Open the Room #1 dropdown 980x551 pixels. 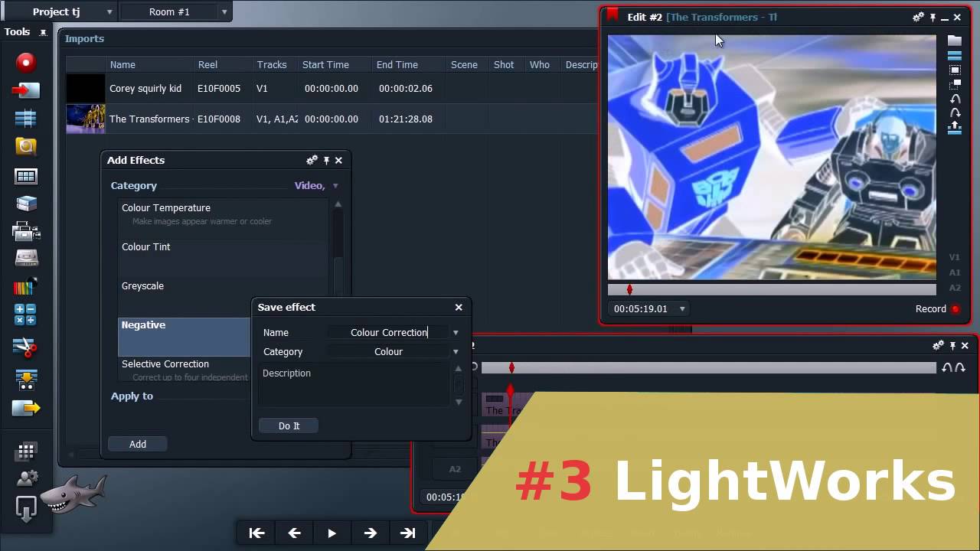pos(224,12)
